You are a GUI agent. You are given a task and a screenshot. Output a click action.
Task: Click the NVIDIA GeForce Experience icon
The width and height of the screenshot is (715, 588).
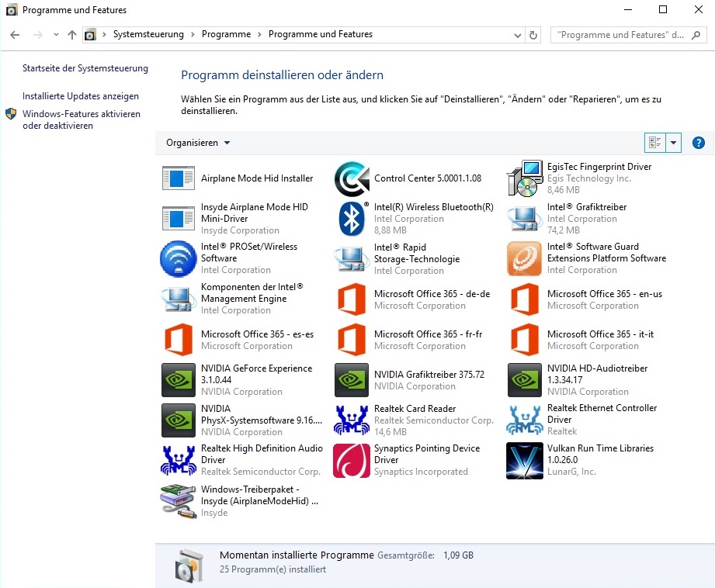coord(179,379)
